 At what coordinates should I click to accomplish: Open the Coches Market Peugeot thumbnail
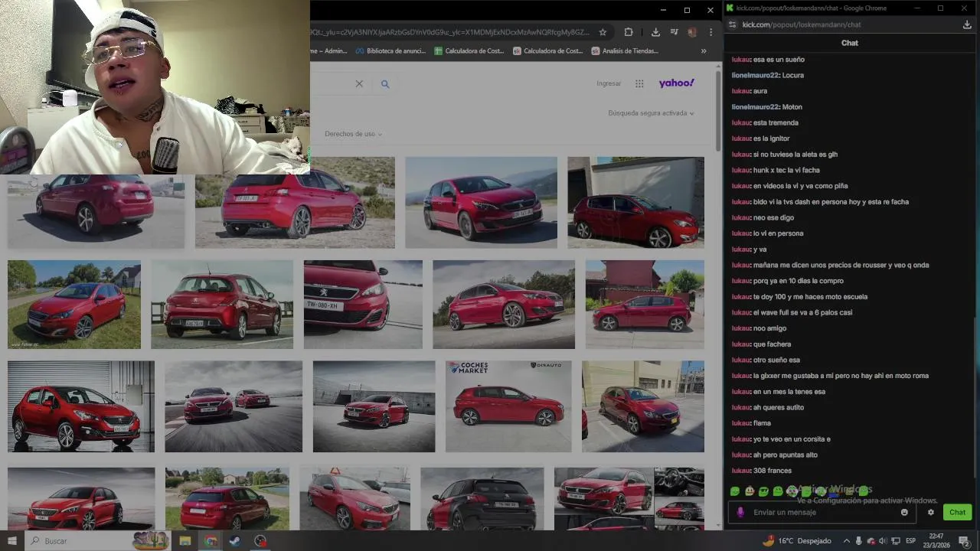(508, 406)
